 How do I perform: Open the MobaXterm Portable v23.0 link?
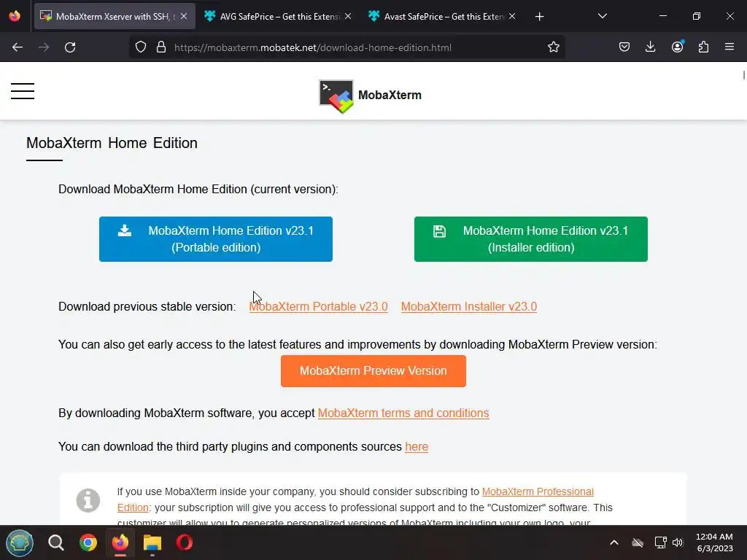[318, 307]
